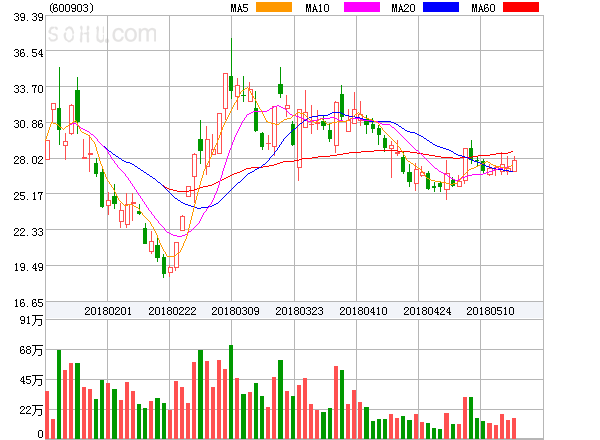The image size is (600, 440).
Task: Click the 22万 volume axis label
Action: point(31,411)
